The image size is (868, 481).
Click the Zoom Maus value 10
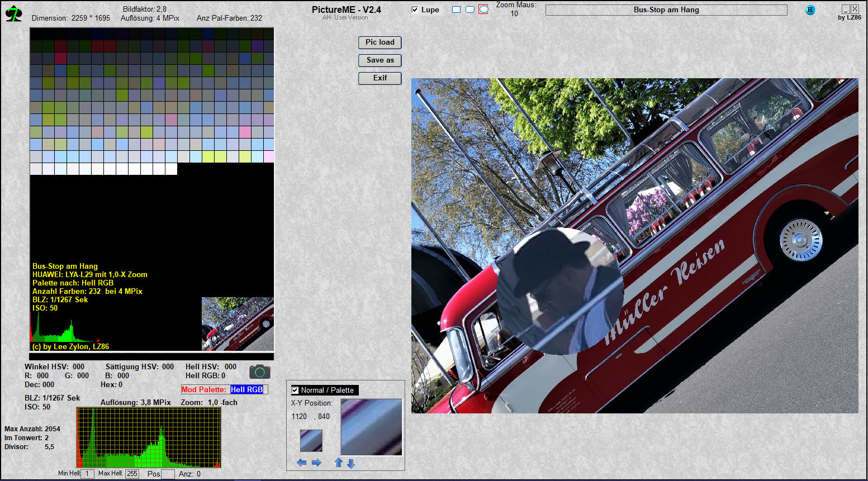pos(514,14)
